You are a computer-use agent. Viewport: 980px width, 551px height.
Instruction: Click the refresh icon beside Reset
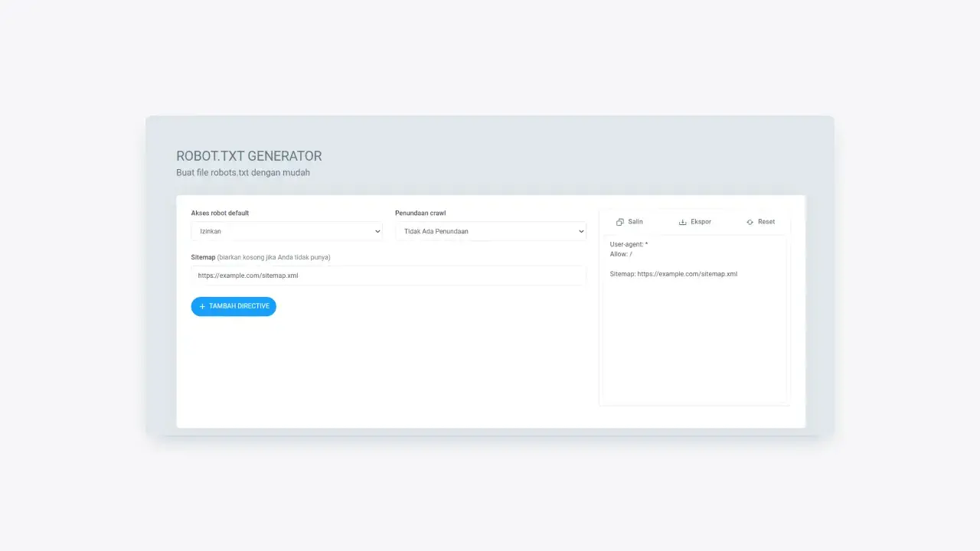750,222
